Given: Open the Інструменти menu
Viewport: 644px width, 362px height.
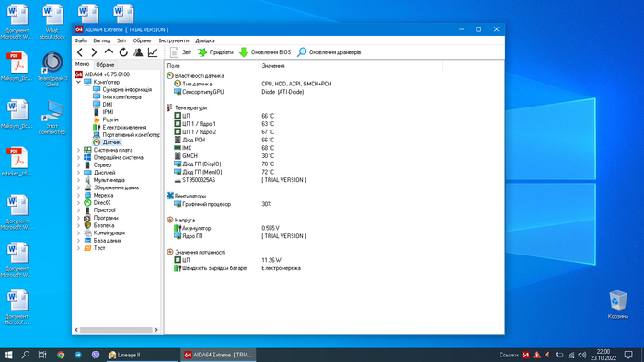Looking at the screenshot, I should [x=174, y=40].
